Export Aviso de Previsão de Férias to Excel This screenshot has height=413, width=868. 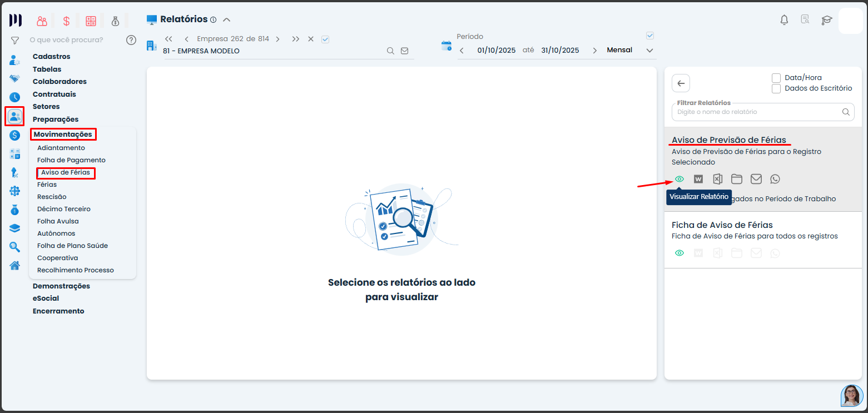pos(718,179)
